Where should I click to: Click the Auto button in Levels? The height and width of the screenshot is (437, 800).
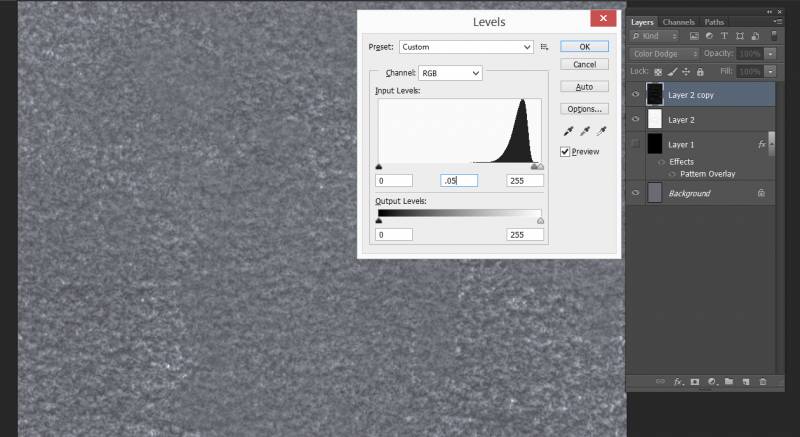(x=584, y=87)
